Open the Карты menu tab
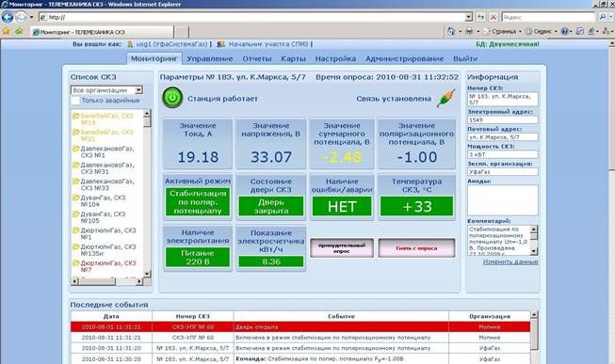Screen dimensions: 615x364 click(294, 58)
